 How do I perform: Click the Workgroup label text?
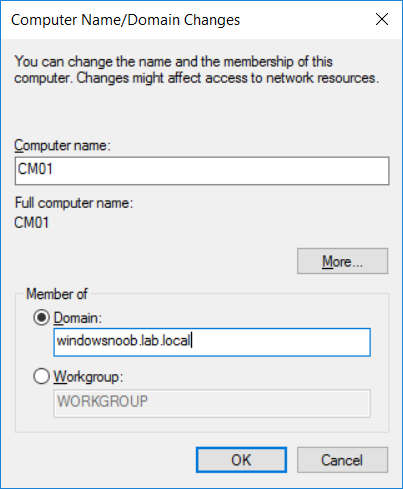pos(88,377)
